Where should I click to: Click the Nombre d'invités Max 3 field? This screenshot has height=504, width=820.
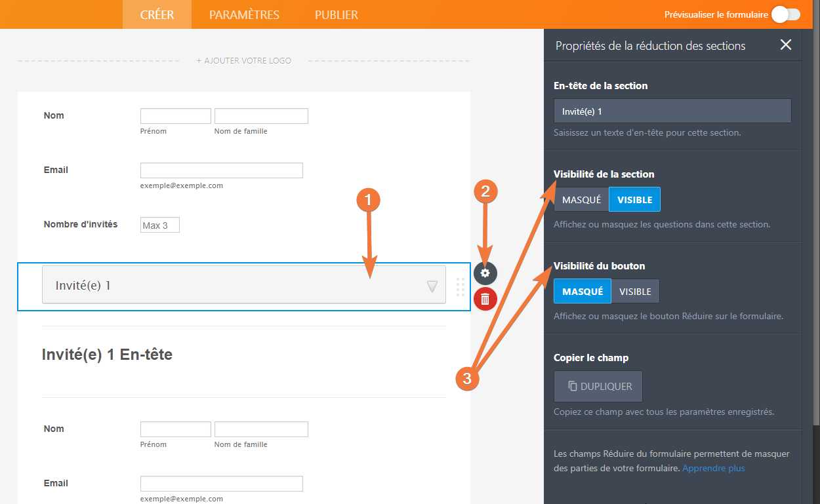click(160, 225)
